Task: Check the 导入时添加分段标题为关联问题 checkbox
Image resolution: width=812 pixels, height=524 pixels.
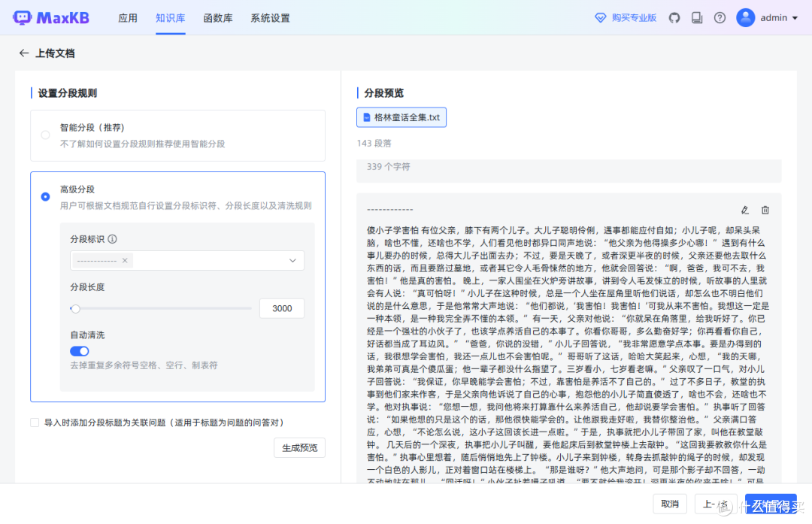Action: coord(35,422)
